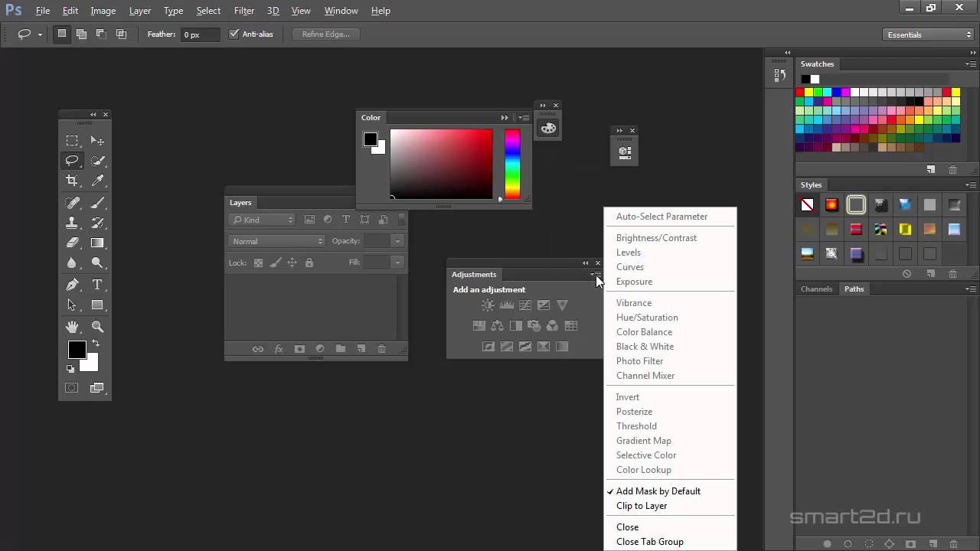Click the Vibrance triangle icon in Adjustments

(x=562, y=305)
